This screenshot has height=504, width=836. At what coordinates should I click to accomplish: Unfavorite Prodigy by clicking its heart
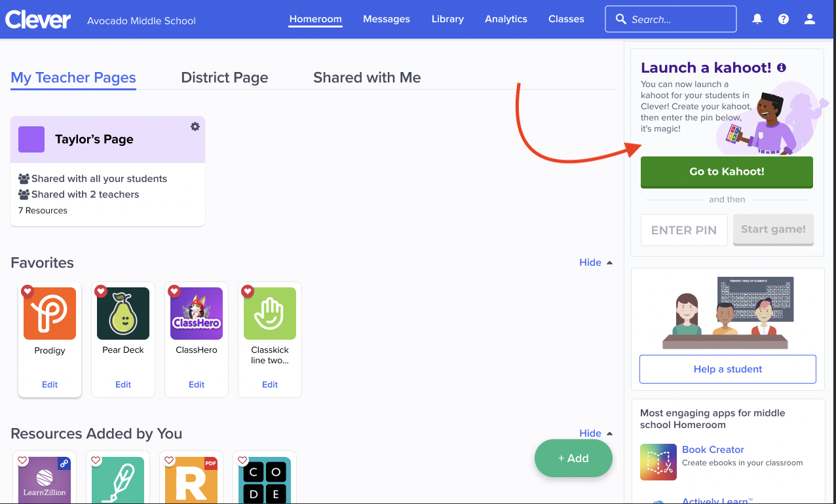coord(28,291)
